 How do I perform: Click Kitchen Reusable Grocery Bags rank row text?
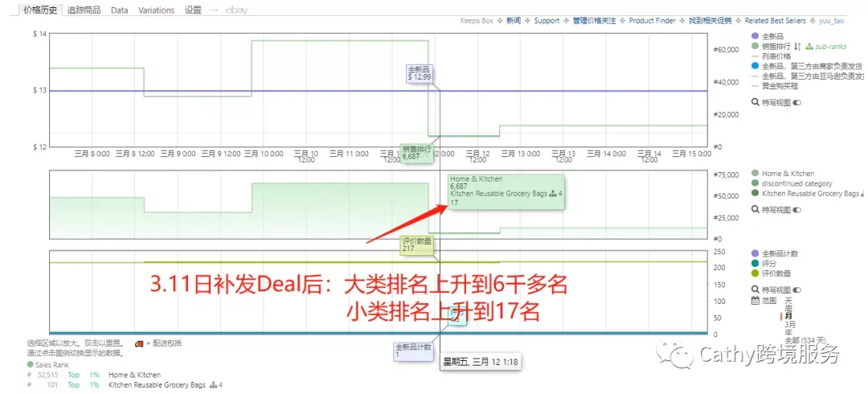(x=157, y=384)
